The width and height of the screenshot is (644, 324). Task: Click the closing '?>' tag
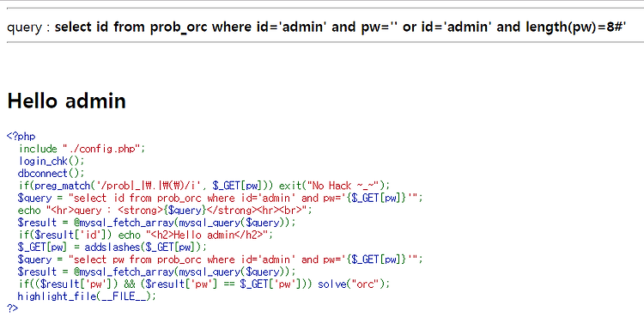pos(13,308)
